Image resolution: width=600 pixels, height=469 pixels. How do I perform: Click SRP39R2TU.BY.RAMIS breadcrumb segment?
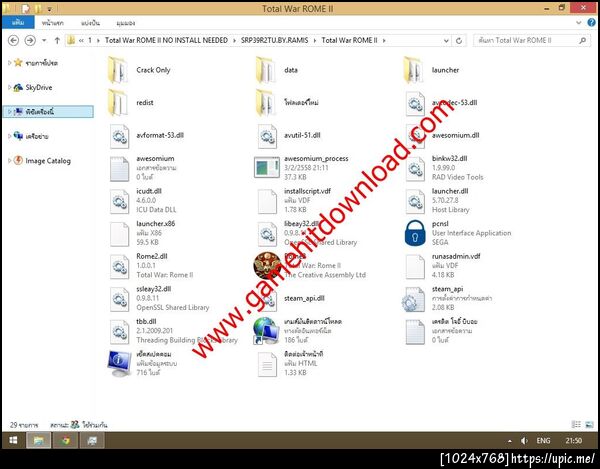pos(274,40)
